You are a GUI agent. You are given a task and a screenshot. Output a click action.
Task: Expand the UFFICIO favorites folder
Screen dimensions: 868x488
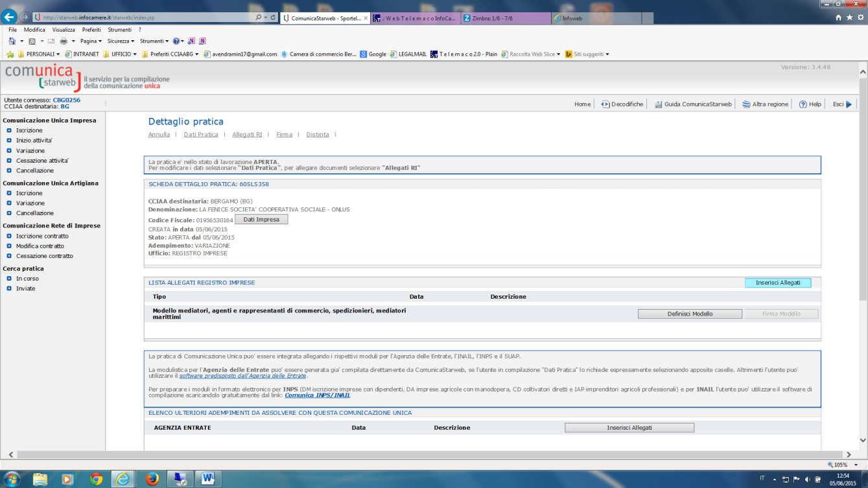click(120, 54)
